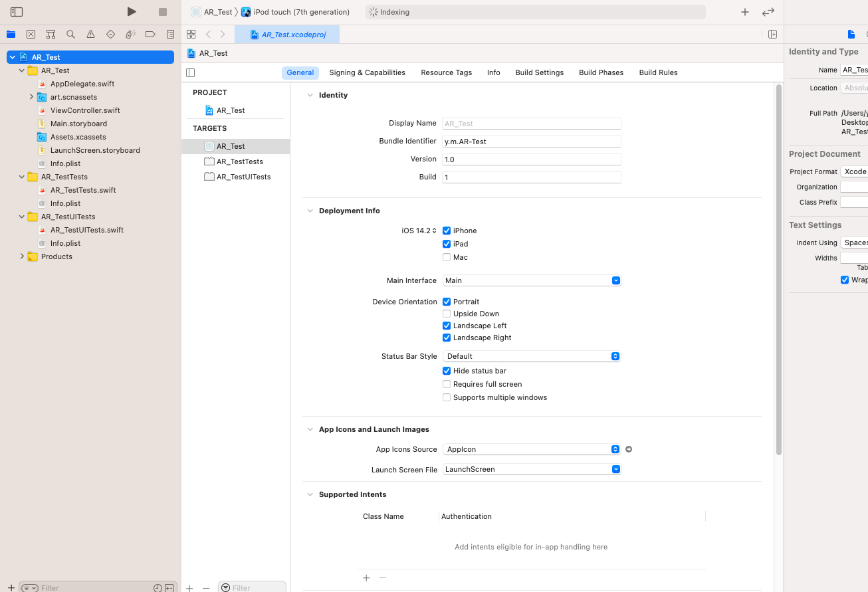
Task: Switch to the Find navigator magnifying glass
Action: tap(70, 33)
